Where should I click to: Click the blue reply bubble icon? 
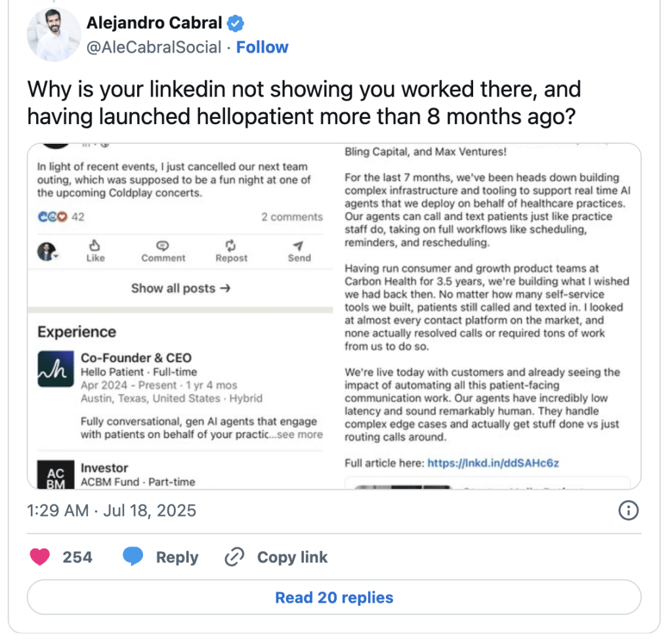[x=133, y=557]
